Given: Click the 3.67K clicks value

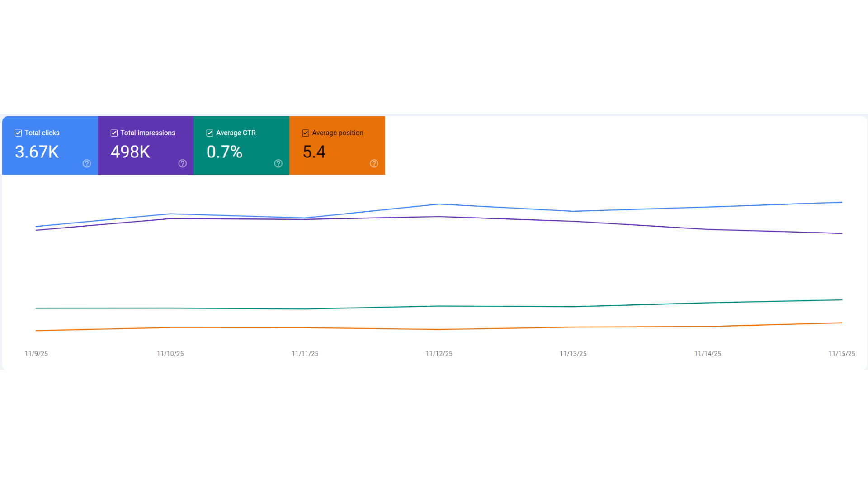Looking at the screenshot, I should coord(37,152).
